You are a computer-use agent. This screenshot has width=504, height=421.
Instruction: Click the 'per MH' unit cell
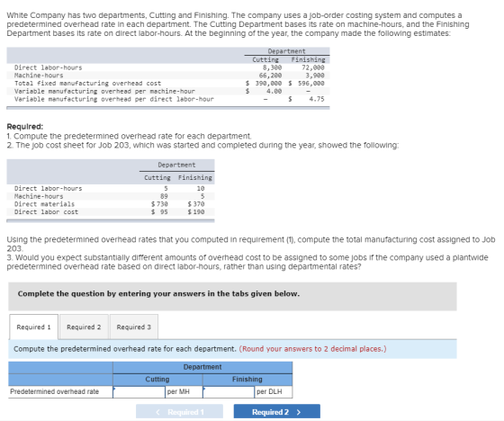tap(184, 391)
